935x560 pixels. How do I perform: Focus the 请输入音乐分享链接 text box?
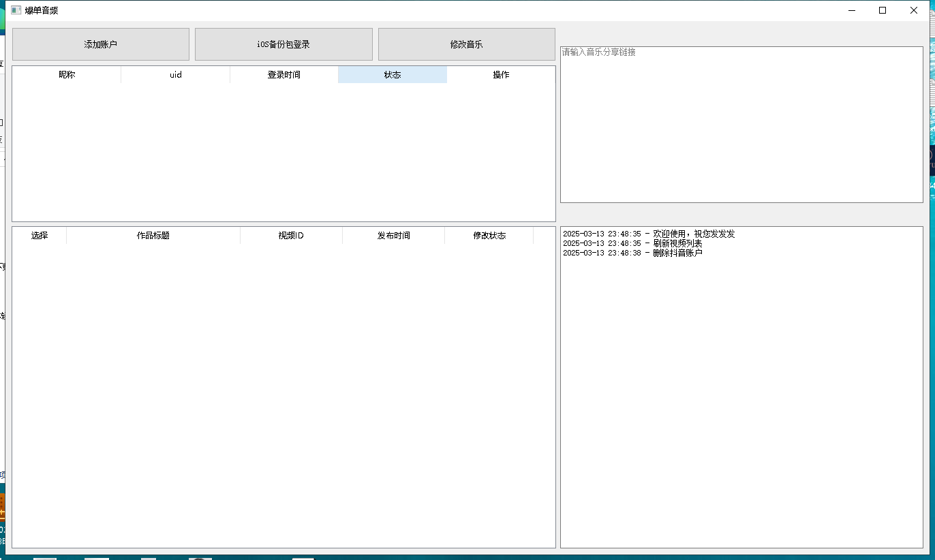741,124
